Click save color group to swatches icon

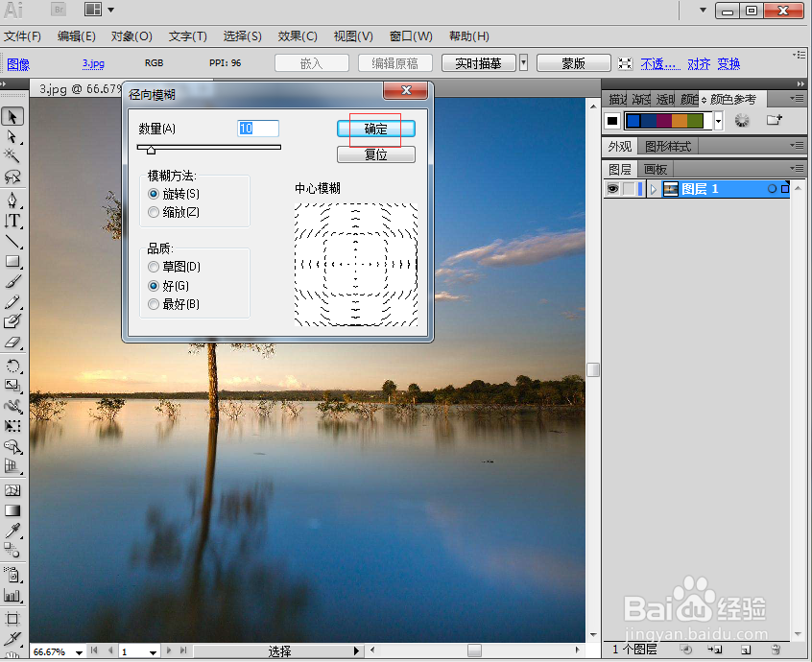click(x=774, y=120)
